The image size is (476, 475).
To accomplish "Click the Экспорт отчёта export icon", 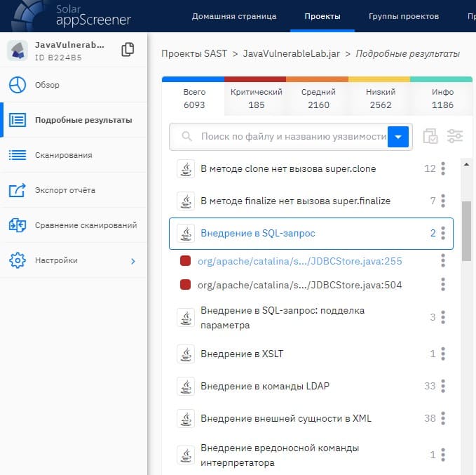I will [x=18, y=190].
